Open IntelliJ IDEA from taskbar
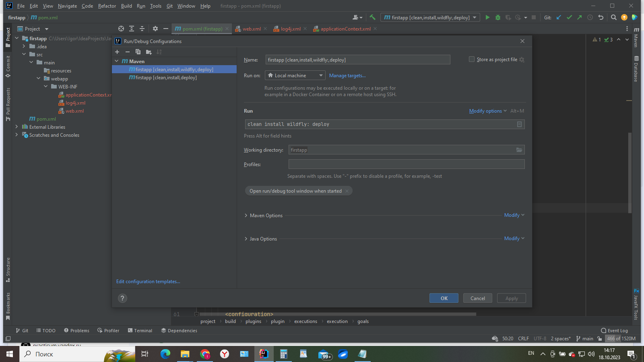The width and height of the screenshot is (644, 362). pos(264,354)
